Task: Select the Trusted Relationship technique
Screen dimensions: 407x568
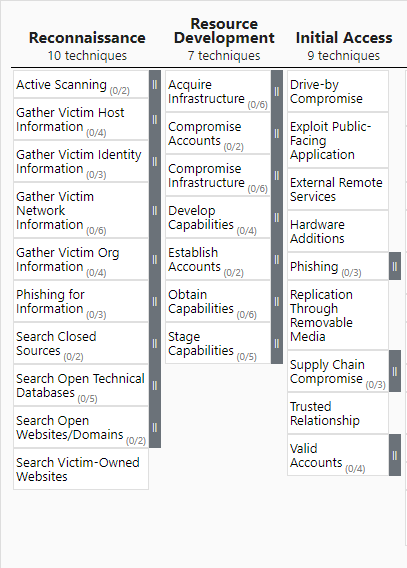Action: [x=338, y=413]
